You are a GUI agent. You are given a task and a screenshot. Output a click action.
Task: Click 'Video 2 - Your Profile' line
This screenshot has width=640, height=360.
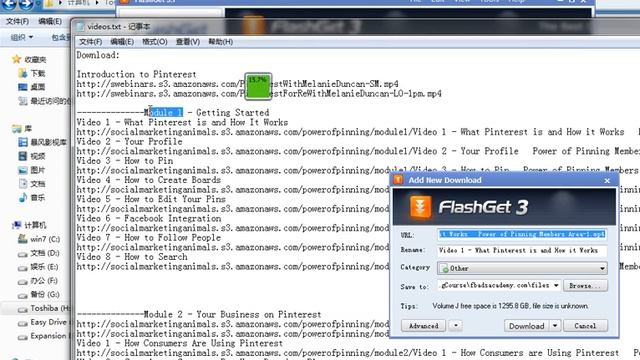pos(129,142)
